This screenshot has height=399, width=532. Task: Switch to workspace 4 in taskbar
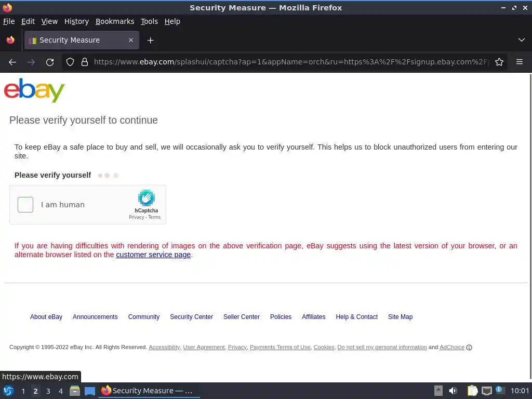pos(61,391)
